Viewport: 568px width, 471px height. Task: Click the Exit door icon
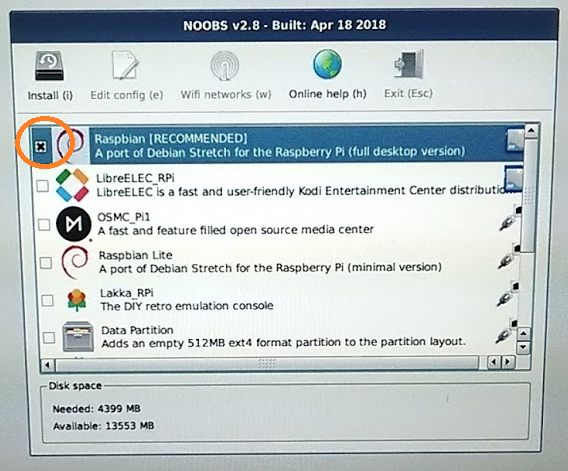409,64
